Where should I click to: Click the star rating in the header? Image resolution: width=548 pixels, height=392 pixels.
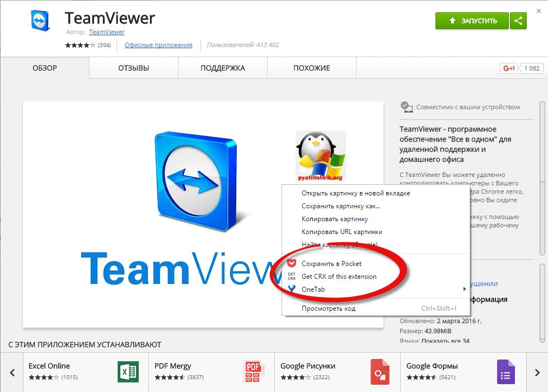tap(80, 45)
